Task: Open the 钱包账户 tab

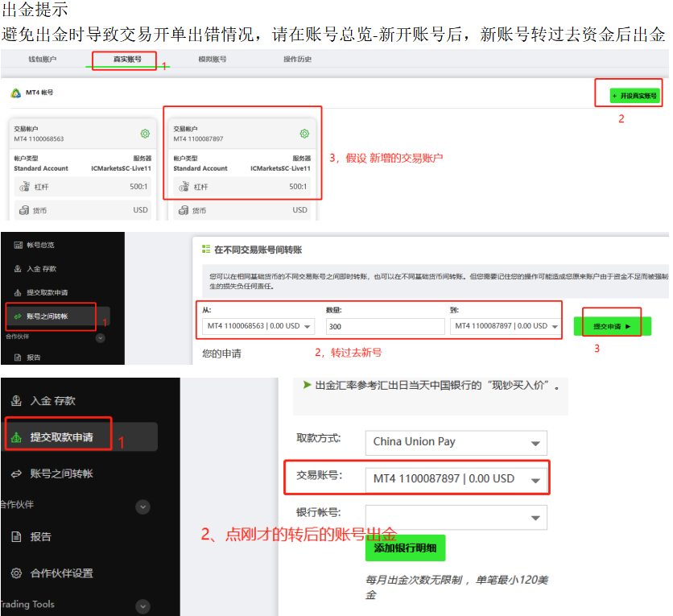Action: click(43, 60)
